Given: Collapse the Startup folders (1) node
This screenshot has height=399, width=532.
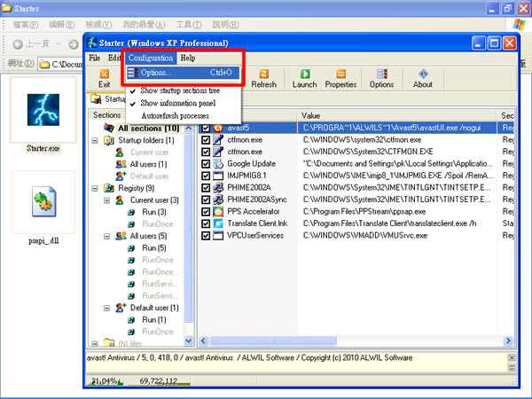Looking at the screenshot, I should click(x=95, y=140).
